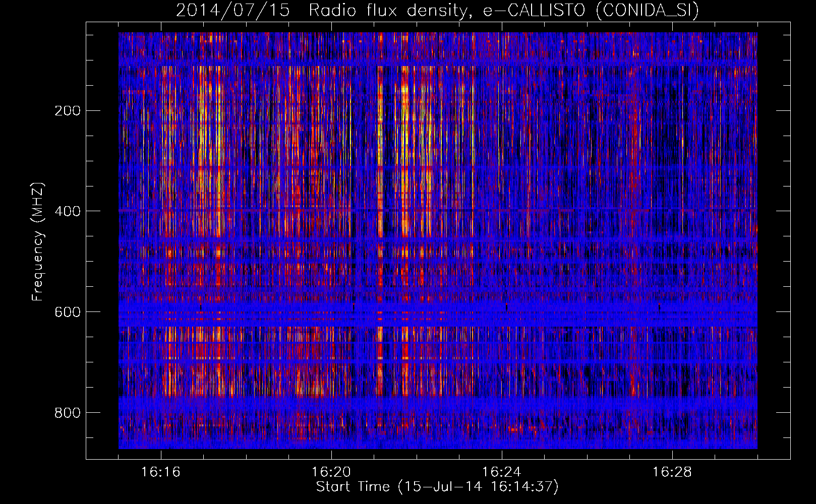Click the '16:16' time tick label
The image size is (816, 504).
point(161,472)
